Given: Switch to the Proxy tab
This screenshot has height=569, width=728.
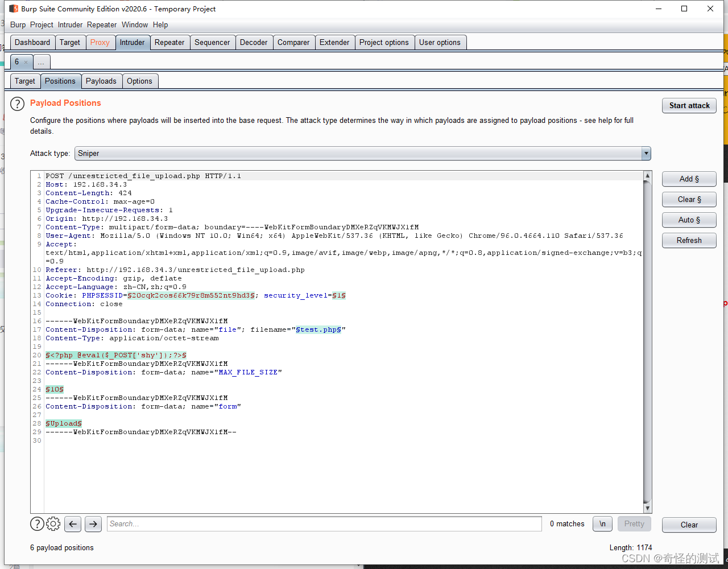Looking at the screenshot, I should coord(100,42).
